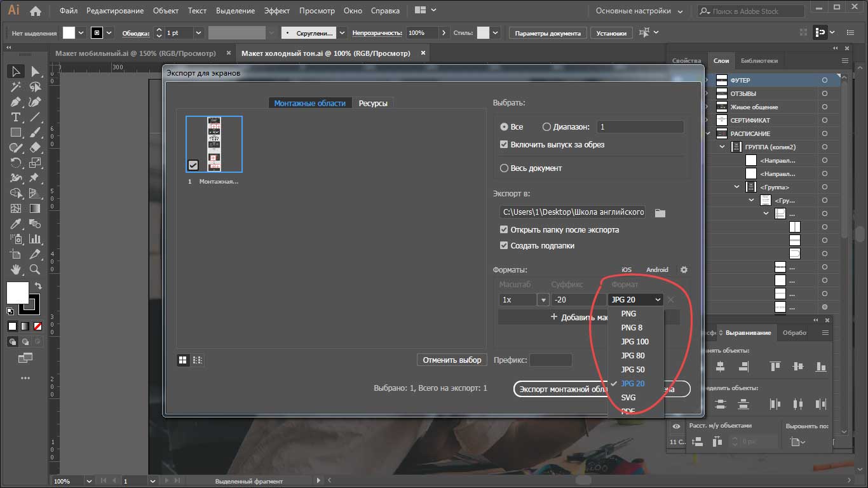Select the Type tool in the toolbar
This screenshot has height=488, width=868.
[x=16, y=117]
